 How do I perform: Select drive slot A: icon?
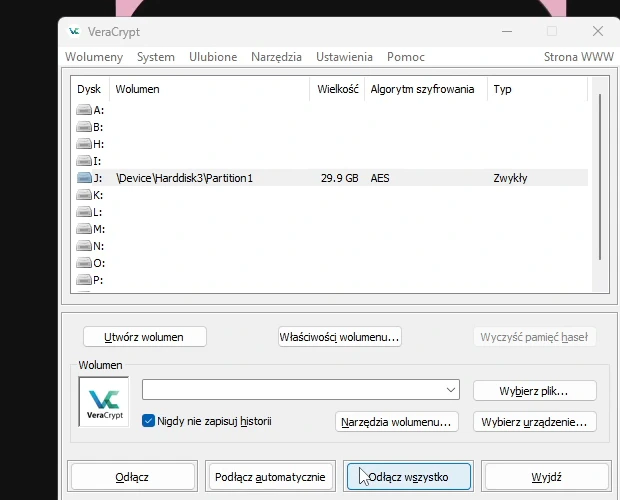pos(84,110)
